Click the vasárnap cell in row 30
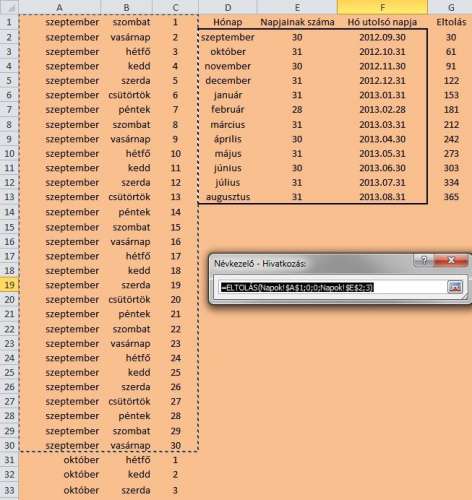 coord(126,445)
